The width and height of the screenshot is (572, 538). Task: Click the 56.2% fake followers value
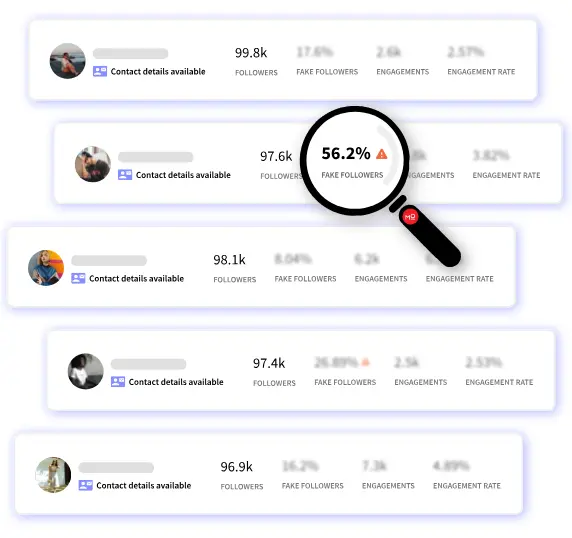click(x=346, y=154)
